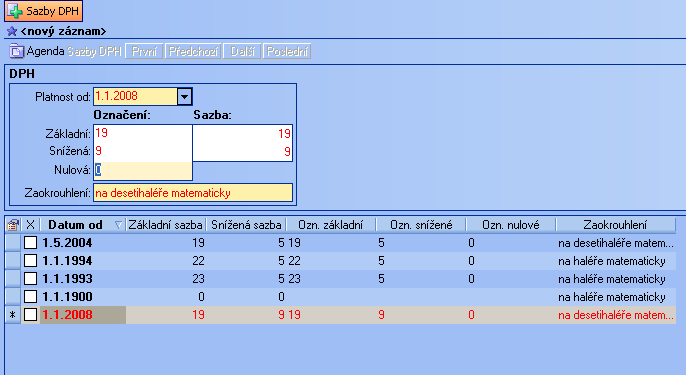Click the sort arrow in the Datum od header
This screenshot has height=375, width=686.
click(x=118, y=225)
